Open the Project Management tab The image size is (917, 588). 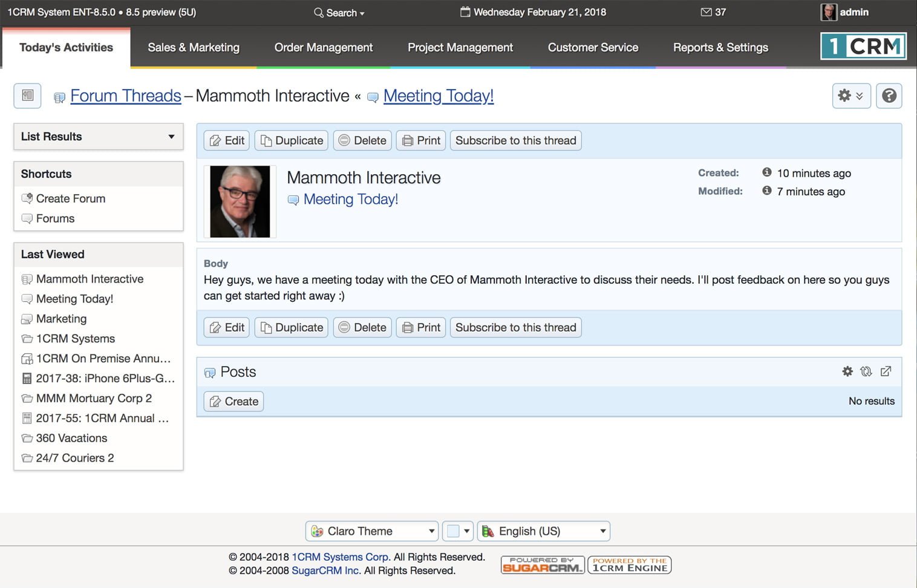tap(460, 47)
